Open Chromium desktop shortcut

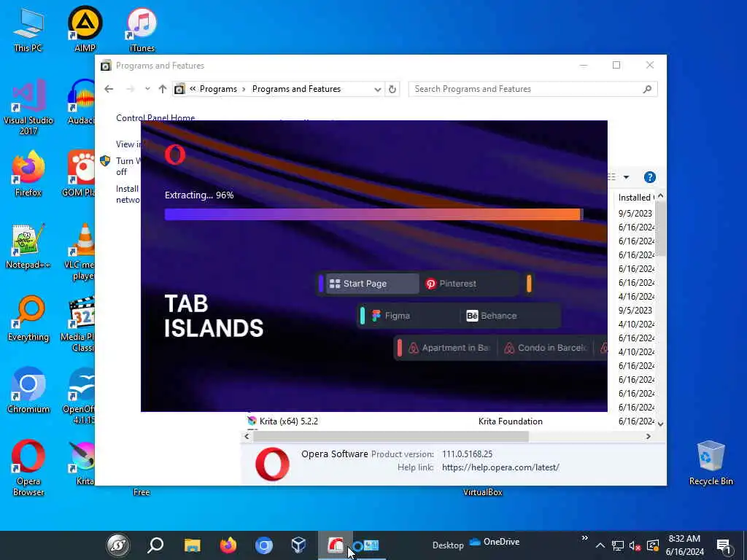(28, 391)
